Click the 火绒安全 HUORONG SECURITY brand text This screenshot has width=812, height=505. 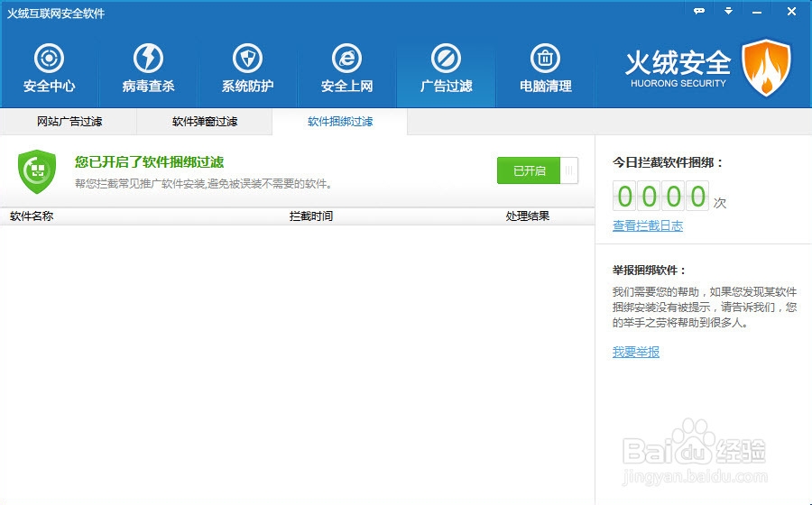pos(678,69)
